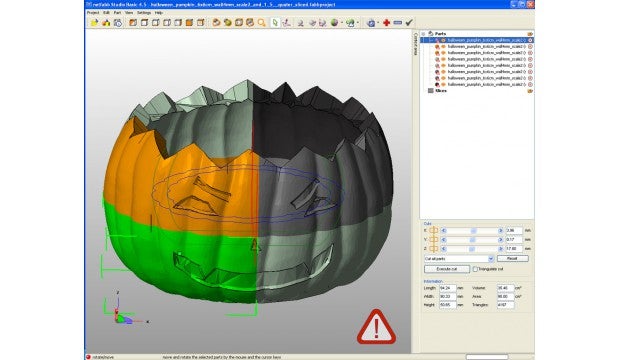Click the Execute cut button
The image size is (620, 360).
click(447, 269)
